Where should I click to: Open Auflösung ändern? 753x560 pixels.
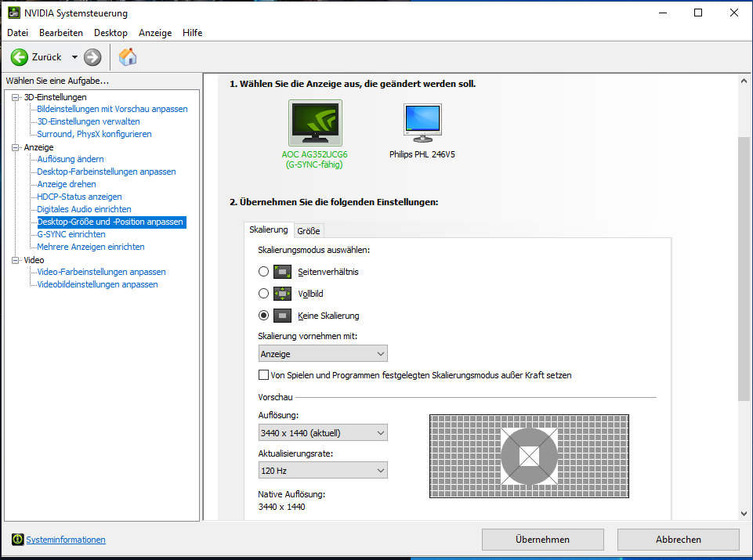[71, 159]
